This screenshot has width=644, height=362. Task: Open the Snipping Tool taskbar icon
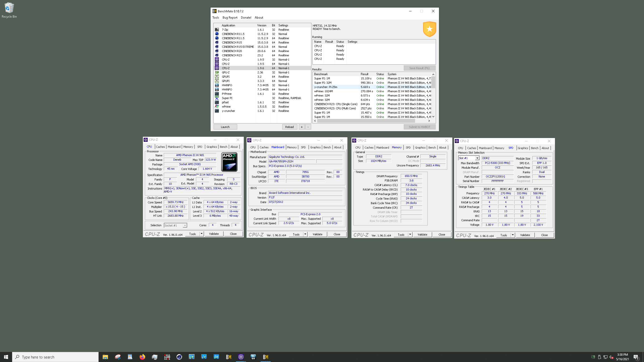coord(117,357)
